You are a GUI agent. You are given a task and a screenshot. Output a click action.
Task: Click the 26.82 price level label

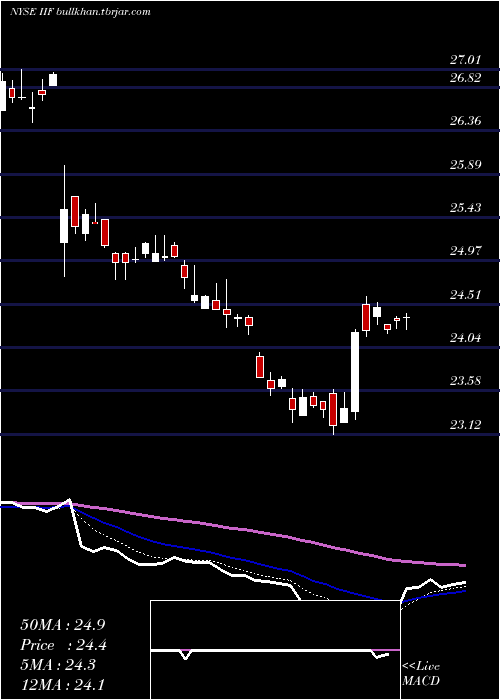[x=465, y=78]
